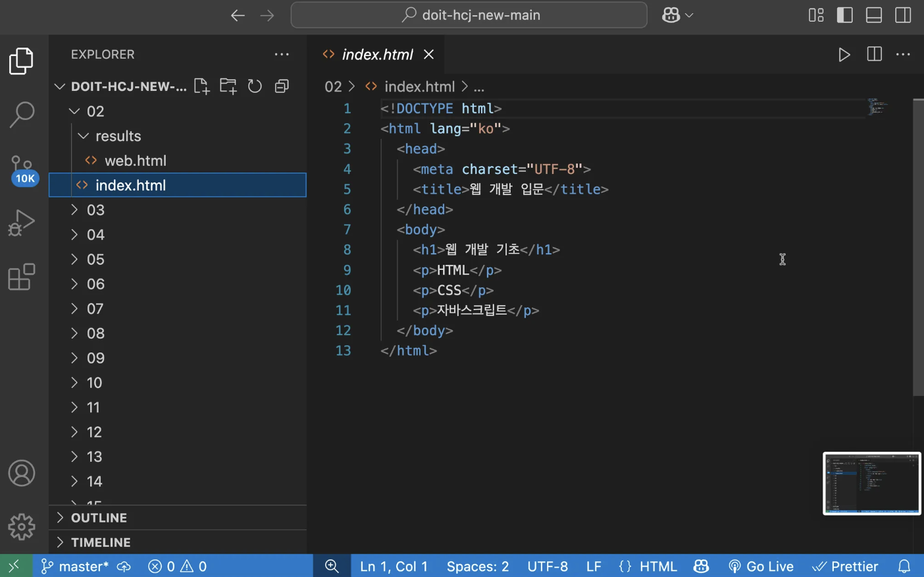Refresh the Explorer file tree
Viewport: 924px width, 577px height.
click(x=255, y=86)
